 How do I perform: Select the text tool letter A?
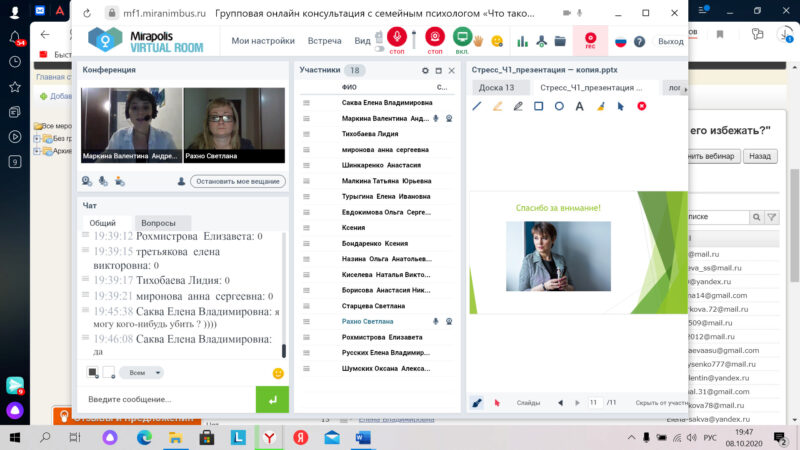[x=580, y=106]
